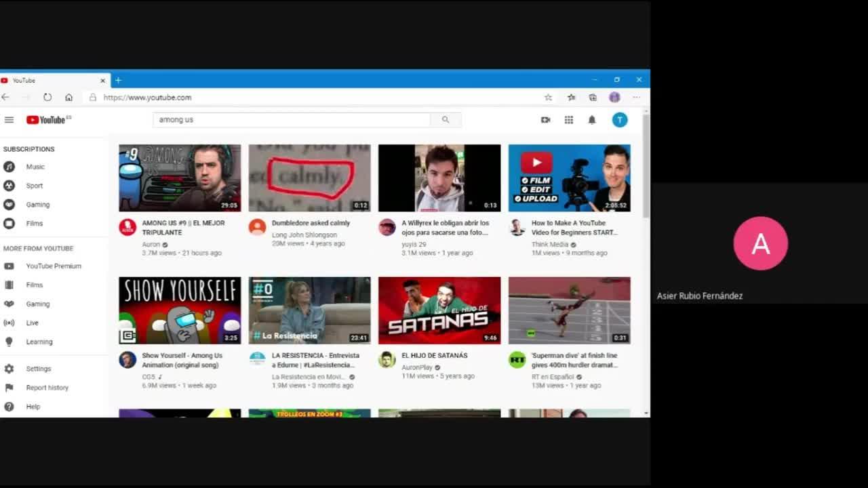
Task: Open the account avatar menu on YouTube
Action: tap(620, 120)
